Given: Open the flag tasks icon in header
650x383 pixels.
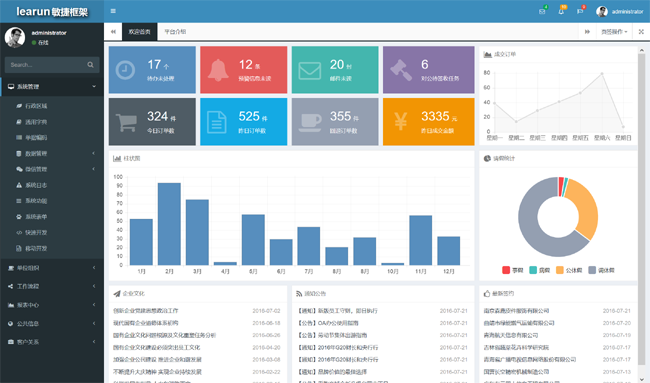Looking at the screenshot, I should [x=580, y=12].
